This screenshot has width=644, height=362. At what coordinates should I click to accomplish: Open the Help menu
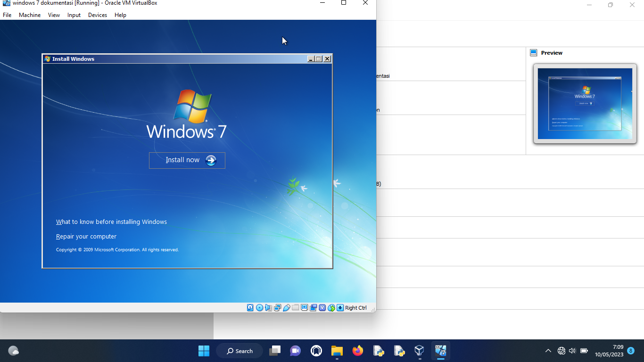(x=120, y=15)
